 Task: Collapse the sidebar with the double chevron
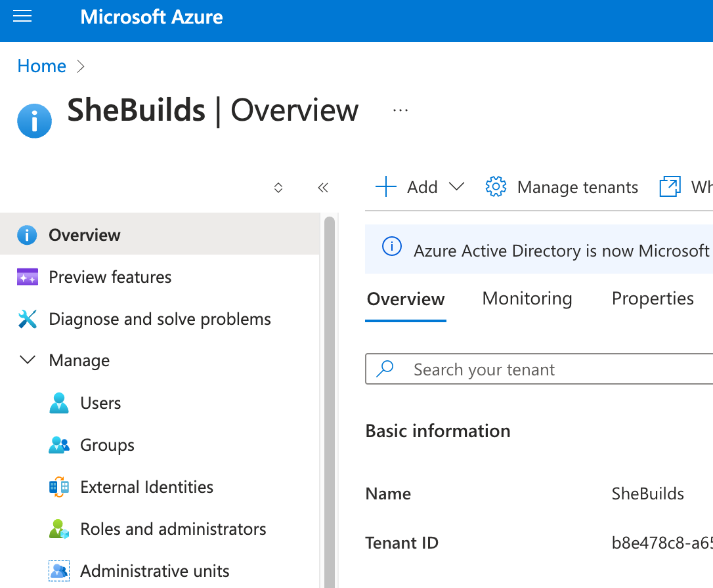323,188
